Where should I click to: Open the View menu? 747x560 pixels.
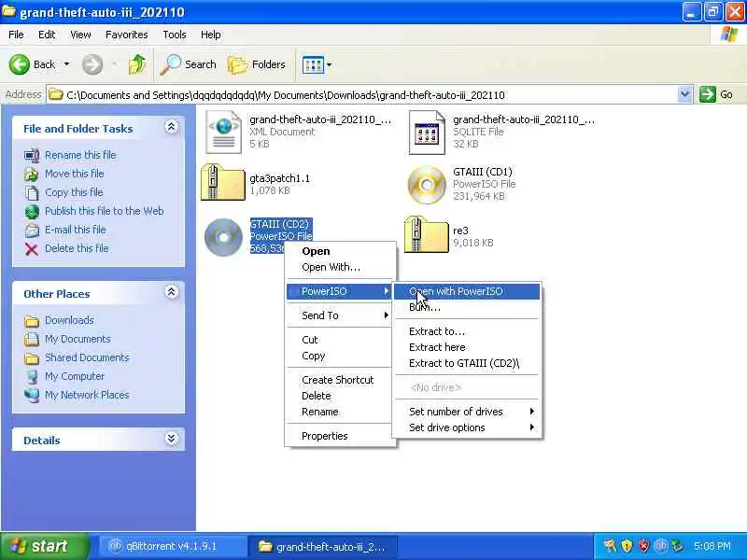point(80,35)
